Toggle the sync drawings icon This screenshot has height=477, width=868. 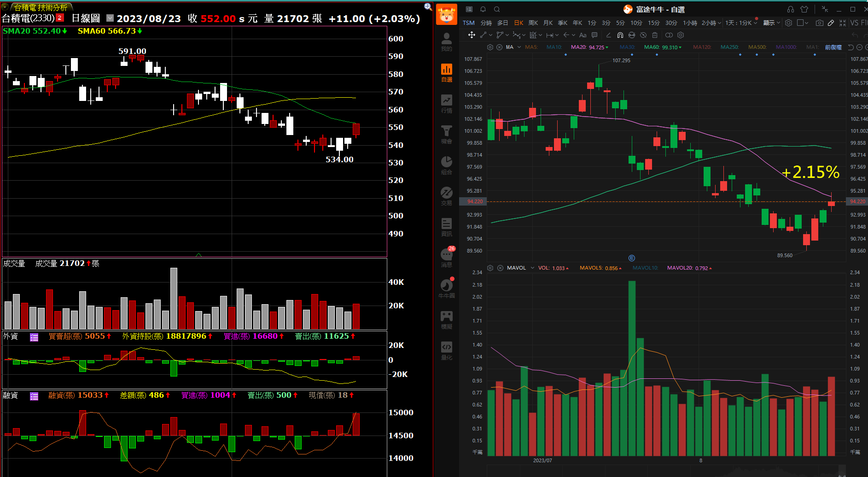click(632, 35)
